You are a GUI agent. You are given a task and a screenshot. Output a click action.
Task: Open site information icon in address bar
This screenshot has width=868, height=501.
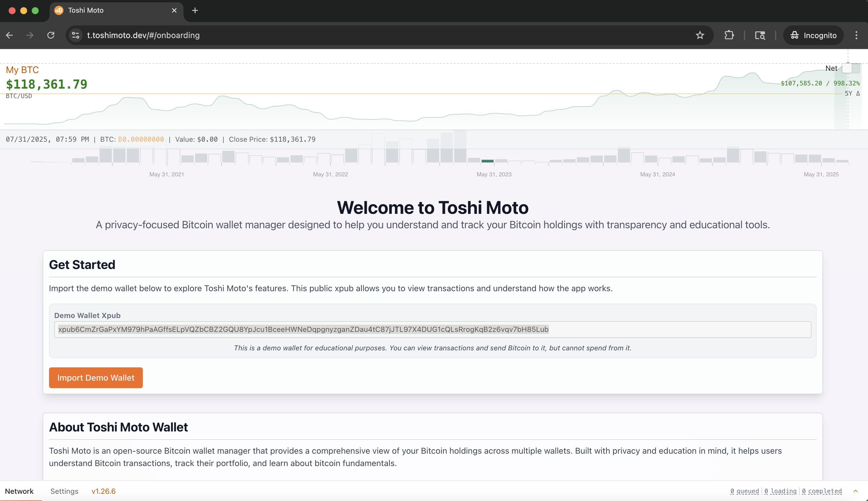[x=76, y=35]
